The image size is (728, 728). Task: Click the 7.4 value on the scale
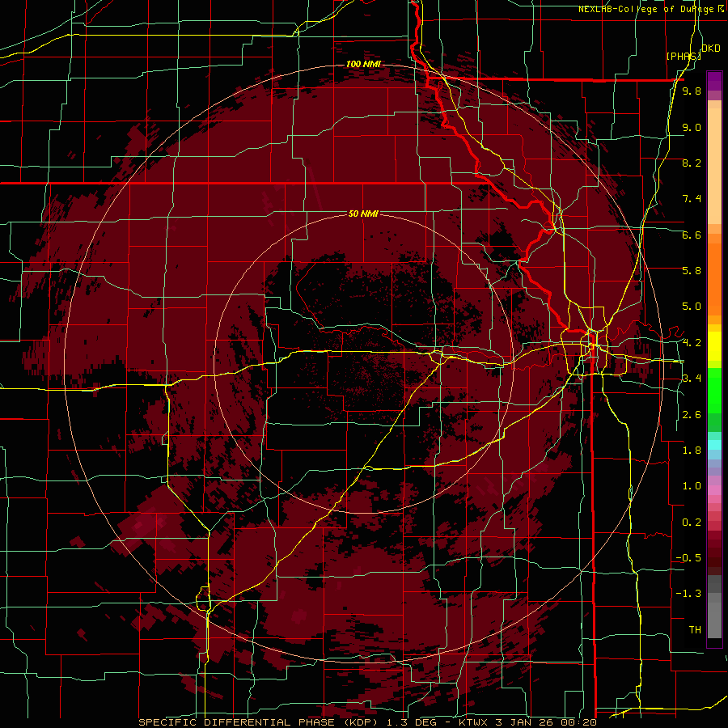pyautogui.click(x=692, y=199)
